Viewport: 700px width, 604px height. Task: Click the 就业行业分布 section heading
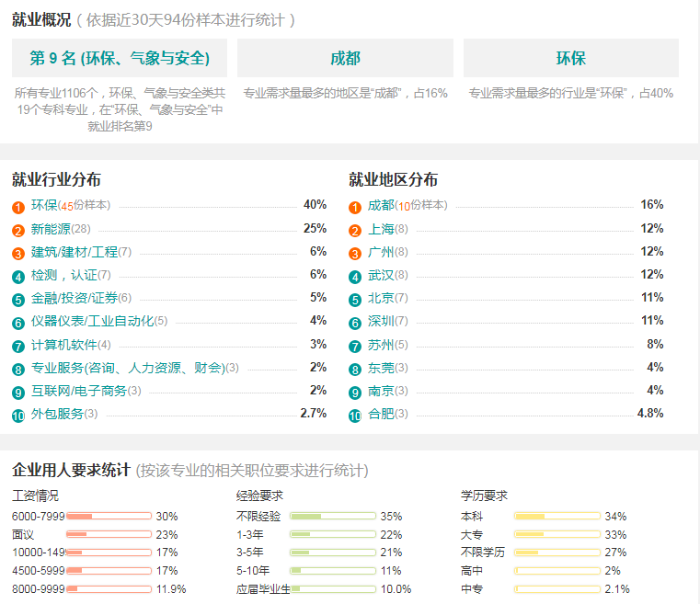56,179
